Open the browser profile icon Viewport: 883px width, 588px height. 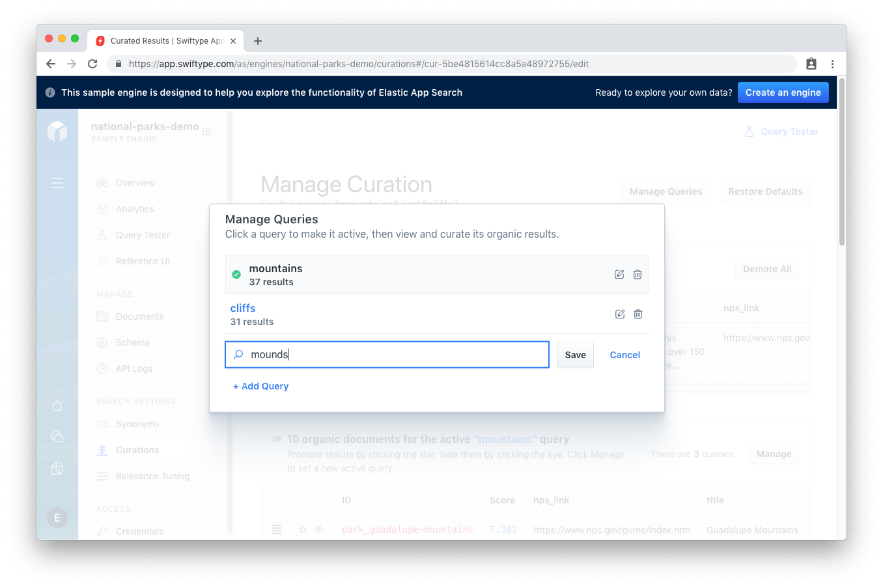coord(811,64)
